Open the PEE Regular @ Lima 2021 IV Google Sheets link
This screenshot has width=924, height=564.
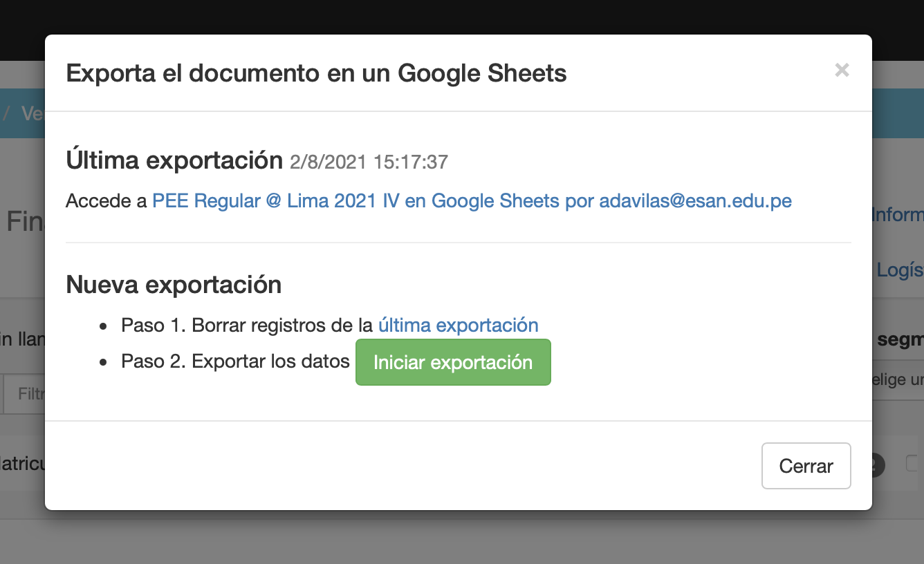(472, 201)
